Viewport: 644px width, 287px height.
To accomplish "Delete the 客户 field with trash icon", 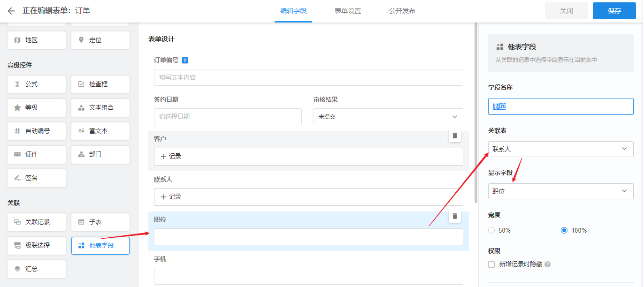I will [454, 136].
